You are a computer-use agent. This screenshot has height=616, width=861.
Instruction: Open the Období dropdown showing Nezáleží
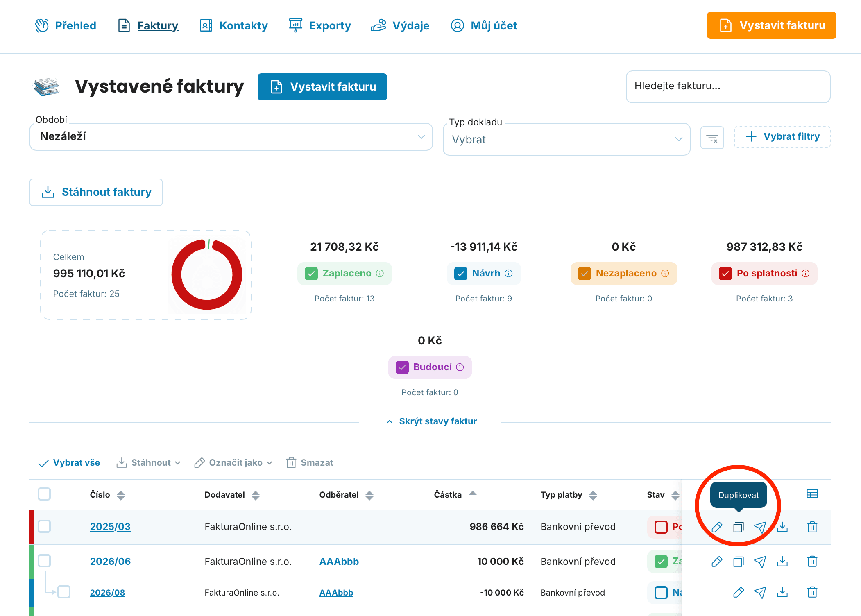[x=231, y=137]
